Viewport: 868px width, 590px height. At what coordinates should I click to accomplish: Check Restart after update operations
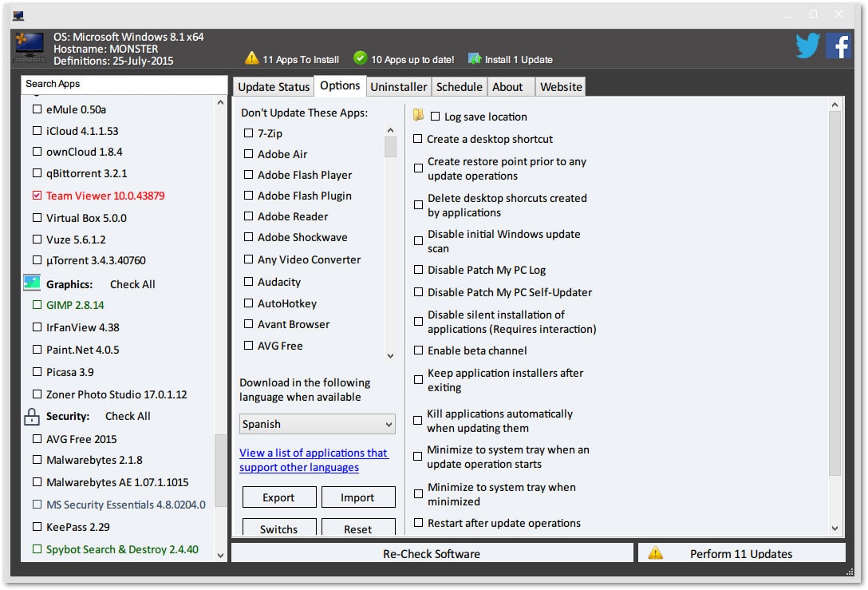(419, 522)
